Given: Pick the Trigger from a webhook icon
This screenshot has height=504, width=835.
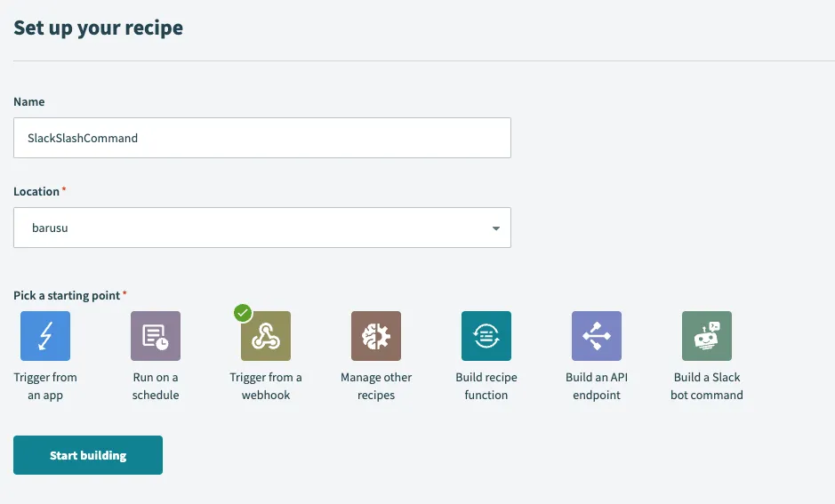Looking at the screenshot, I should click(x=266, y=336).
